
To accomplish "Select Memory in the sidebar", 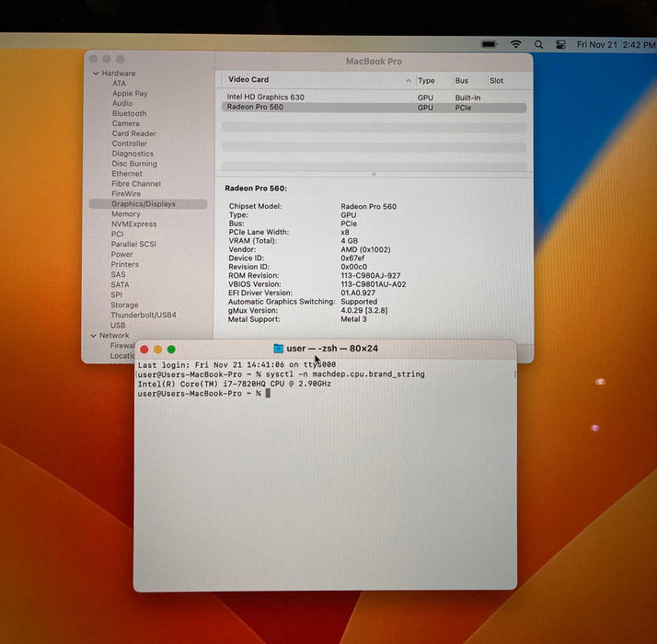I will [126, 214].
